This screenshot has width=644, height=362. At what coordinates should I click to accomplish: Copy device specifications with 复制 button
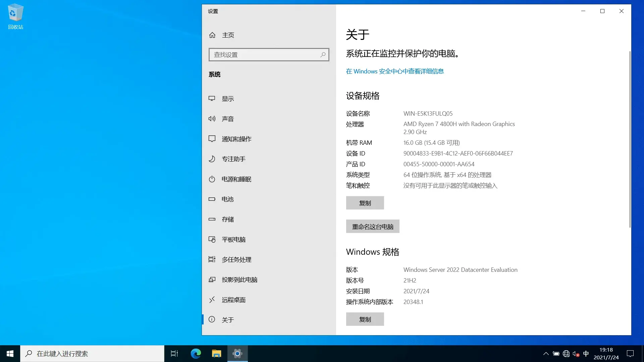tap(365, 203)
